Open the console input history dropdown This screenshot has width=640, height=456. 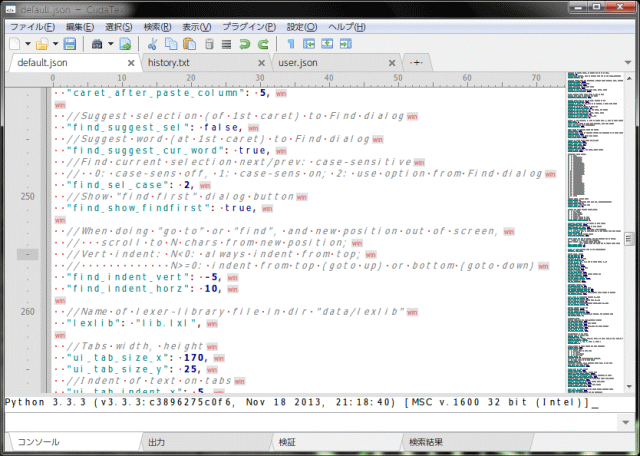coord(626,422)
